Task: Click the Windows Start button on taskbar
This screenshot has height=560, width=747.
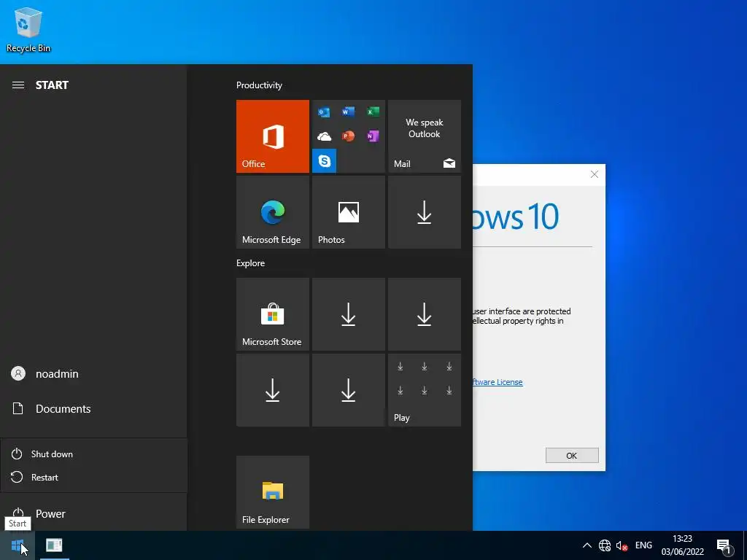Action: (18, 545)
